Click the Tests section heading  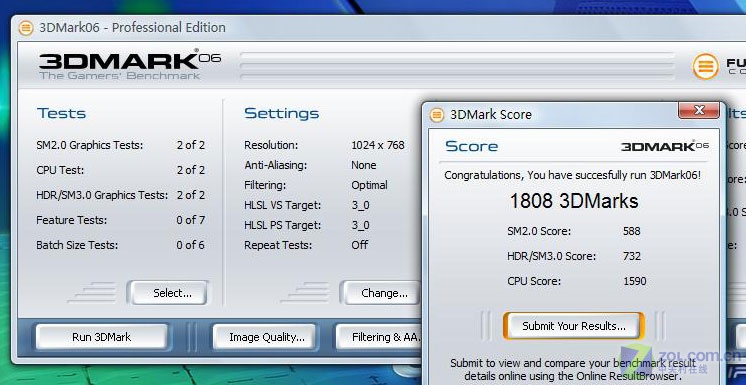[61, 113]
